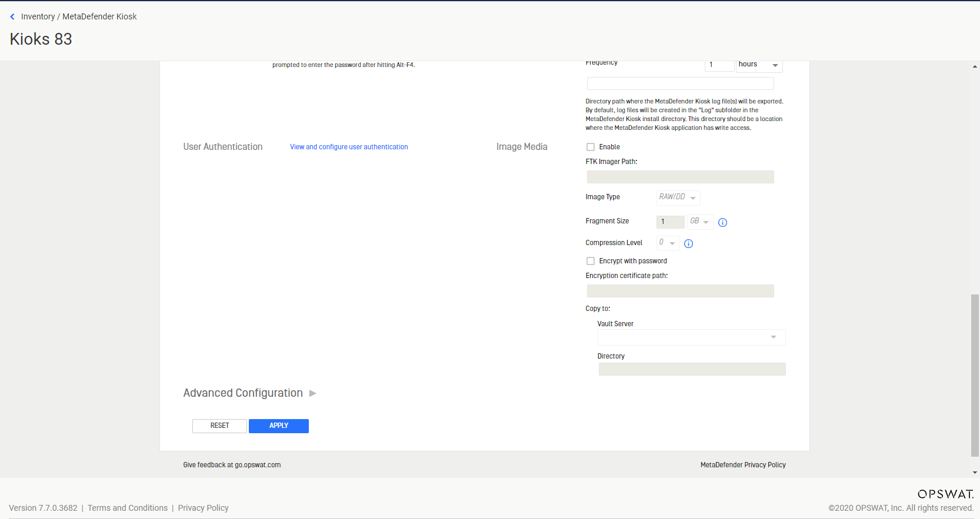Go back using the breadcrumb arrow icon

point(12,17)
